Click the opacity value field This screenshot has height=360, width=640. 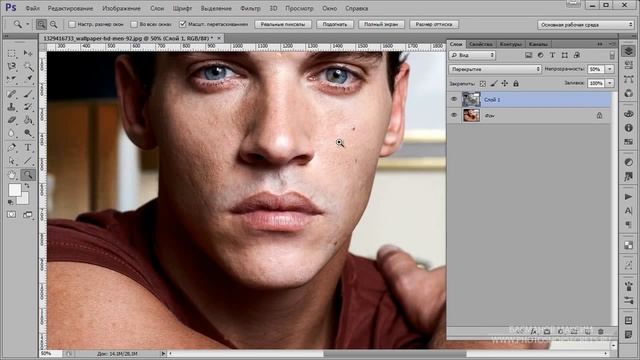596,69
